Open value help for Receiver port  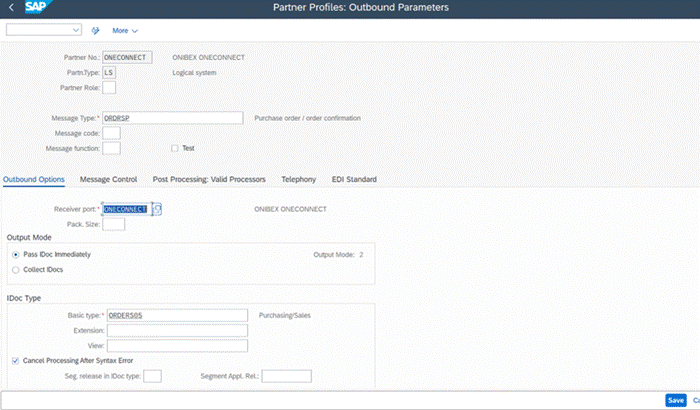[x=157, y=209]
